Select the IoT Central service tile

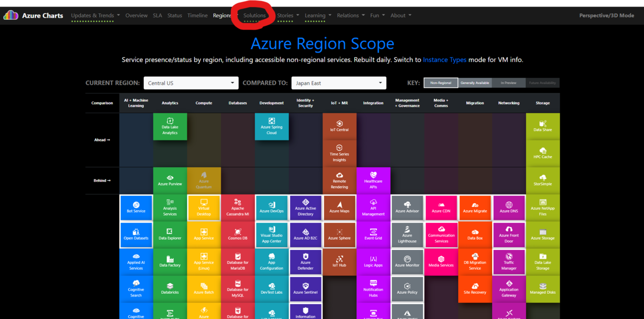point(339,127)
